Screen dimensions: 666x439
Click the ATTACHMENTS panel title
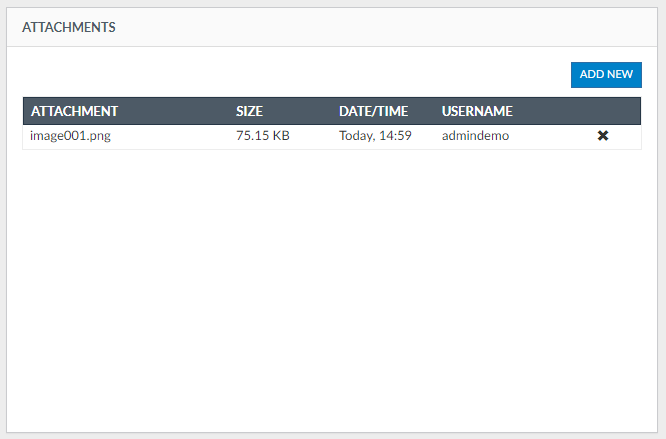tap(69, 27)
